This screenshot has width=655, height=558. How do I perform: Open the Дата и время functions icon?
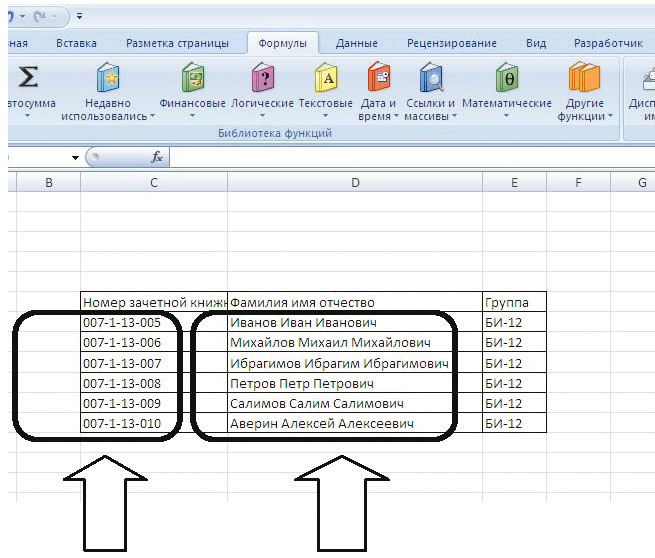[x=378, y=77]
